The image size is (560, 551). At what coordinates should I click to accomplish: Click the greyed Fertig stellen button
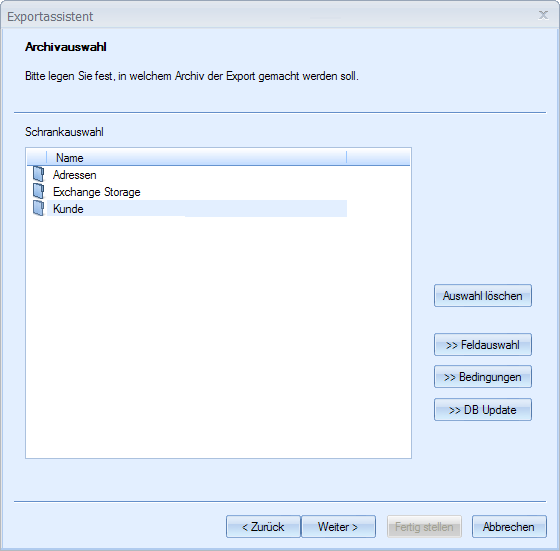(x=424, y=526)
